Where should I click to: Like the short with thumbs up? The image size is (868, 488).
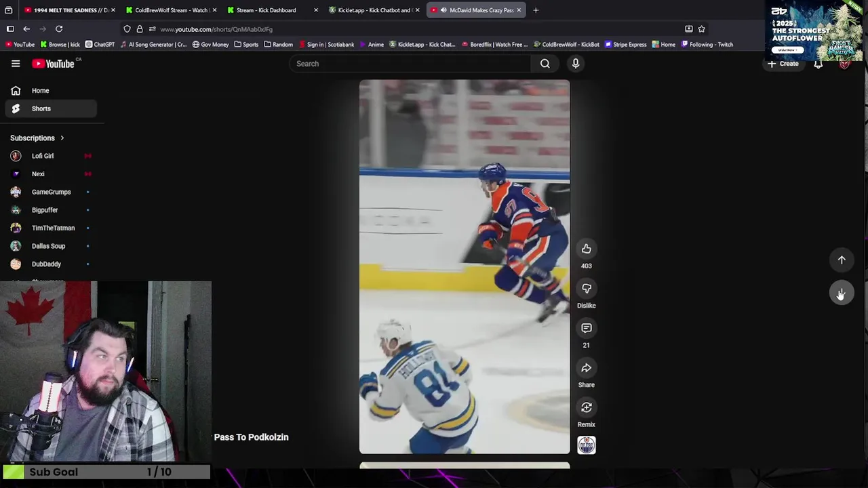pyautogui.click(x=587, y=249)
